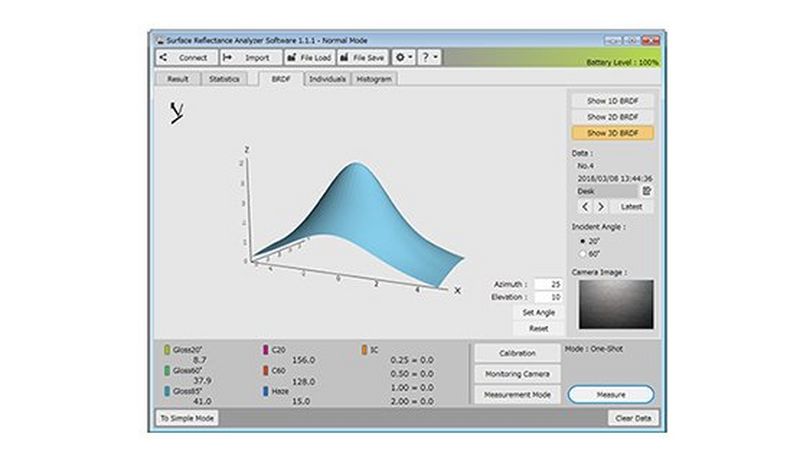
Task: Switch to simple mode via To Simple Mode
Action: [x=187, y=417]
